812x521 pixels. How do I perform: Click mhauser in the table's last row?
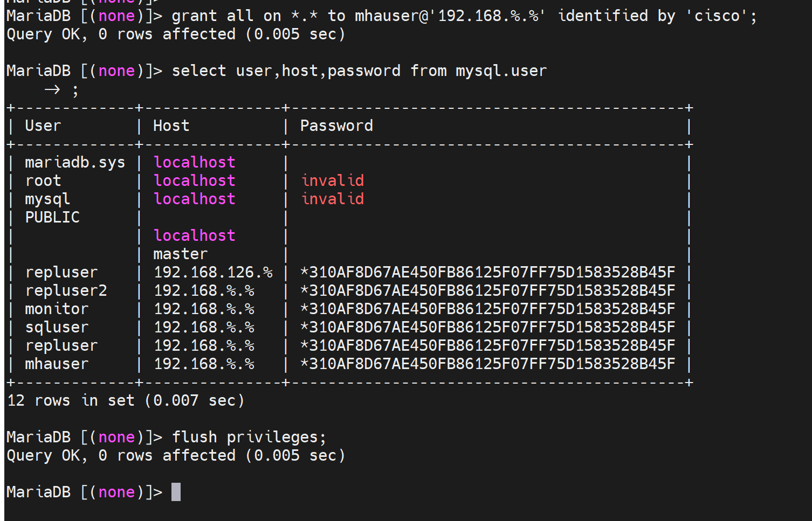(x=57, y=364)
